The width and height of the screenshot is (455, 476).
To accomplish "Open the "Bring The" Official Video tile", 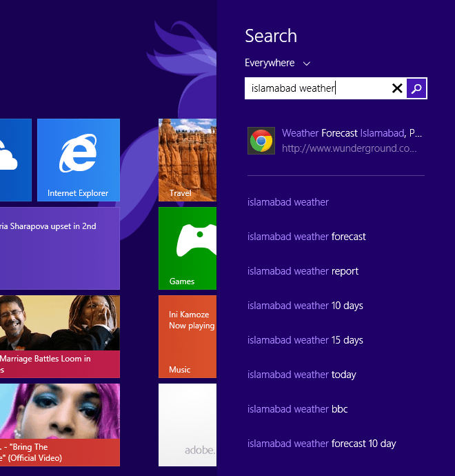I will click(60, 425).
